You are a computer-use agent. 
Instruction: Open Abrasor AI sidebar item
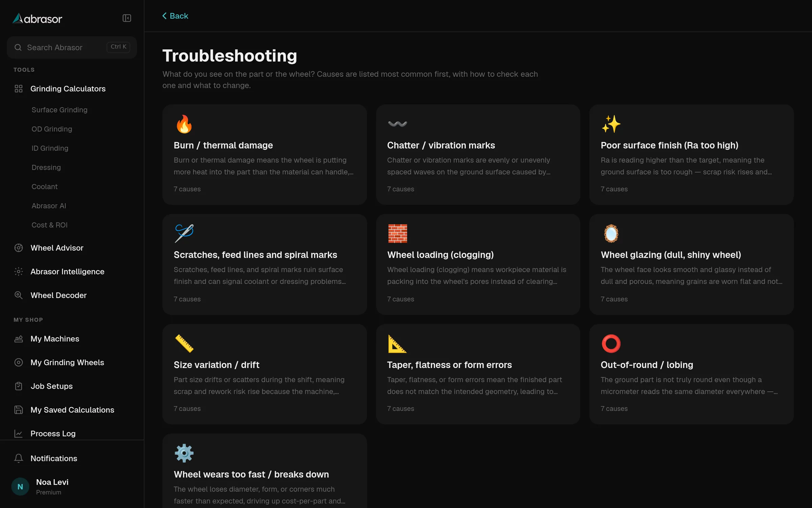point(49,206)
